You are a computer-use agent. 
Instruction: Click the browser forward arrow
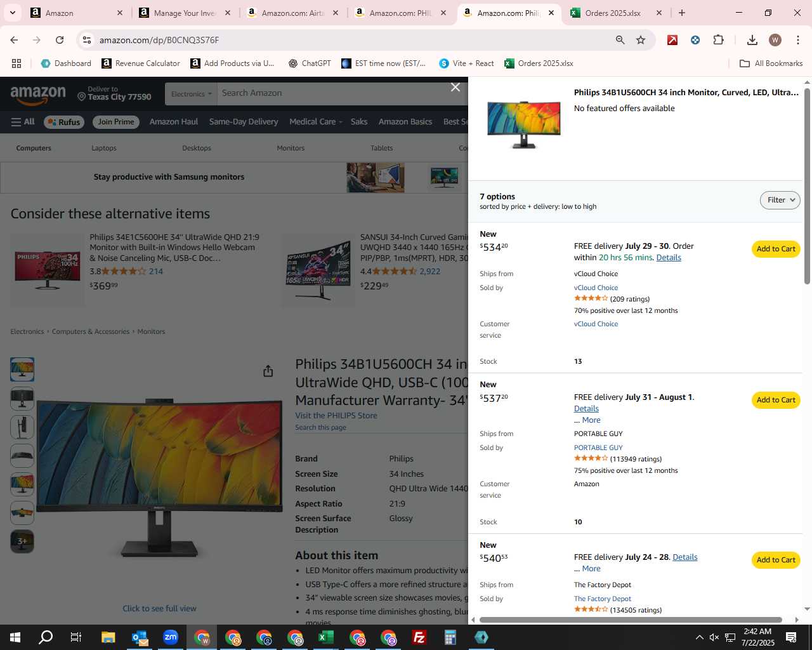pos(37,40)
